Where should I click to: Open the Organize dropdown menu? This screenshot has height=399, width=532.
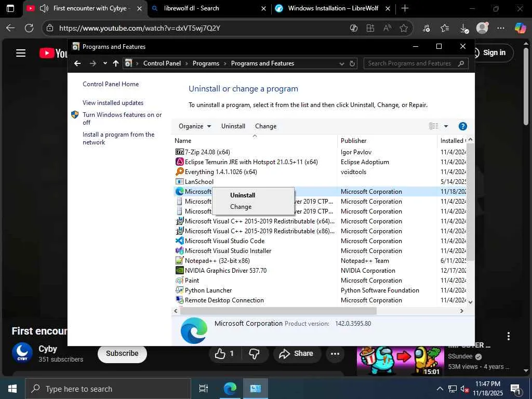[195, 126]
